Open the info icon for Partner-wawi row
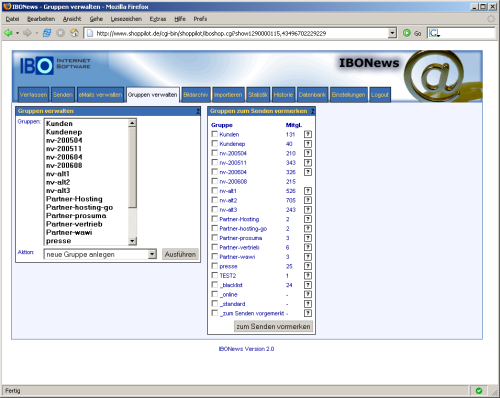 [x=308, y=257]
